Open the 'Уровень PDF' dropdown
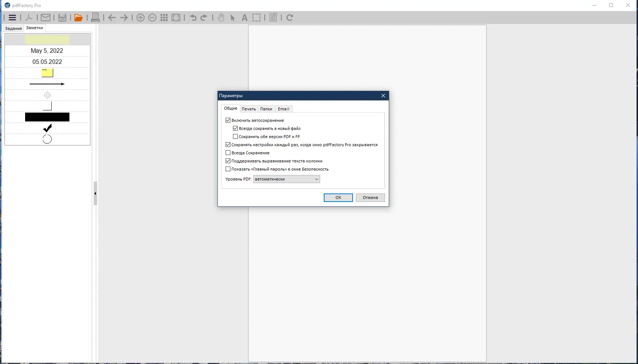The width and height of the screenshot is (638, 364). (x=287, y=179)
